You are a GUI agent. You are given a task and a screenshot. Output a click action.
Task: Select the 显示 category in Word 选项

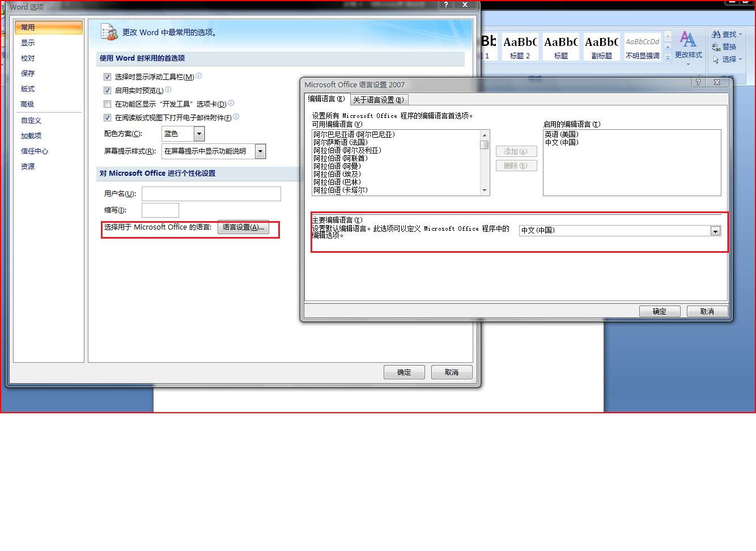tap(49, 43)
